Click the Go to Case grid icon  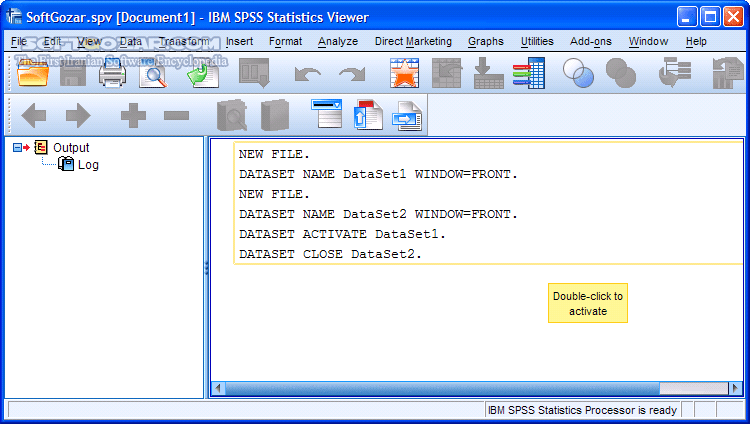(x=446, y=73)
